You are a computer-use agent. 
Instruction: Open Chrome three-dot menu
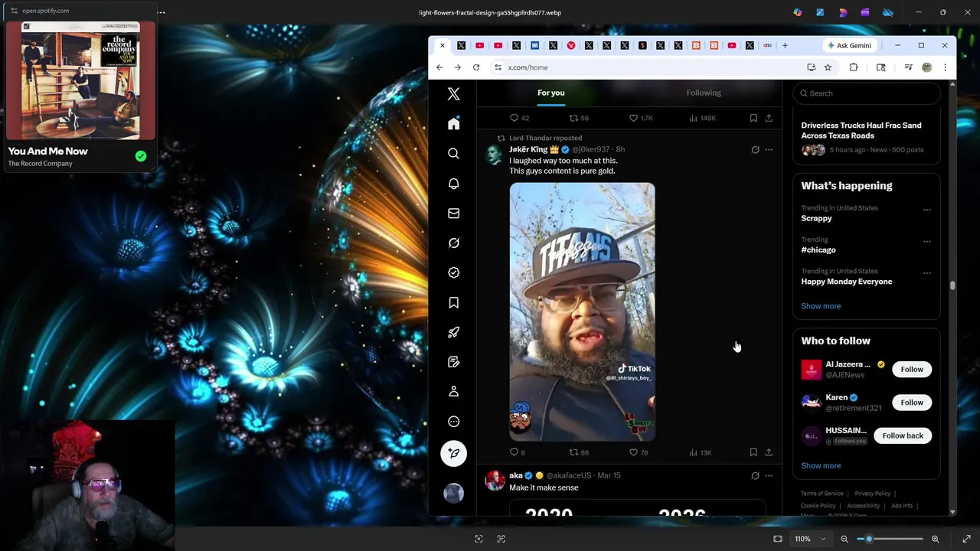tap(945, 67)
